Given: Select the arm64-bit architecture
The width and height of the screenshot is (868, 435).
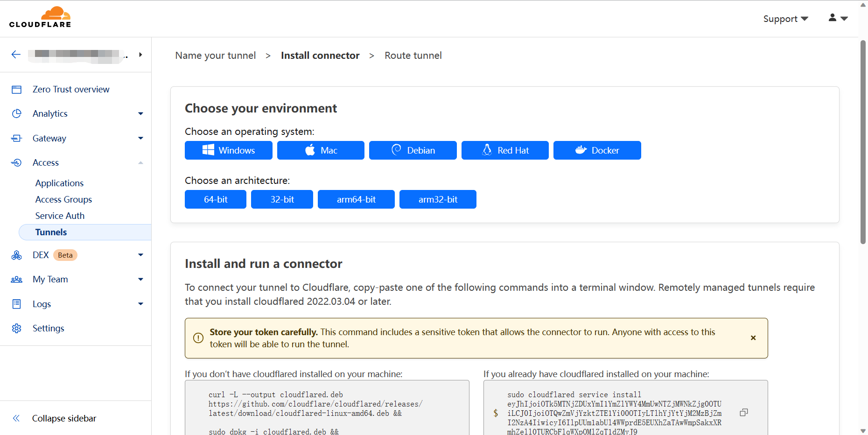Looking at the screenshot, I should pos(356,199).
